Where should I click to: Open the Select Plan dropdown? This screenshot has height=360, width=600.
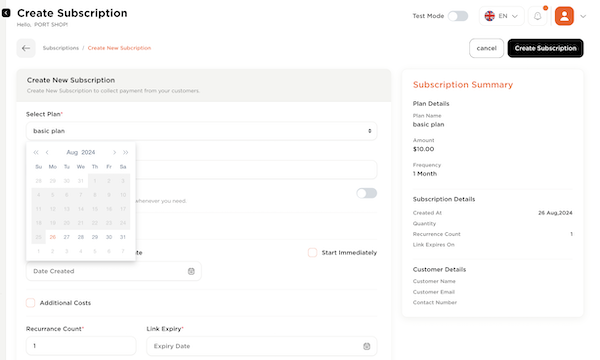[202, 131]
